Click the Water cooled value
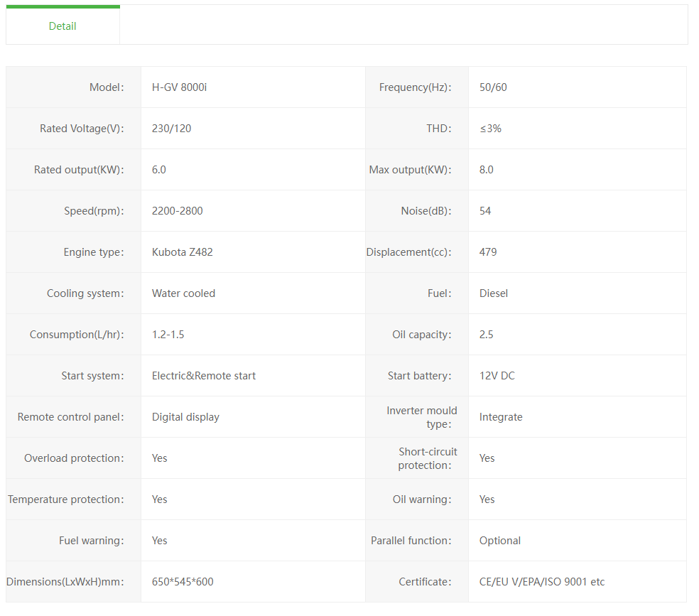Screen dimensions: 699x616 183,293
